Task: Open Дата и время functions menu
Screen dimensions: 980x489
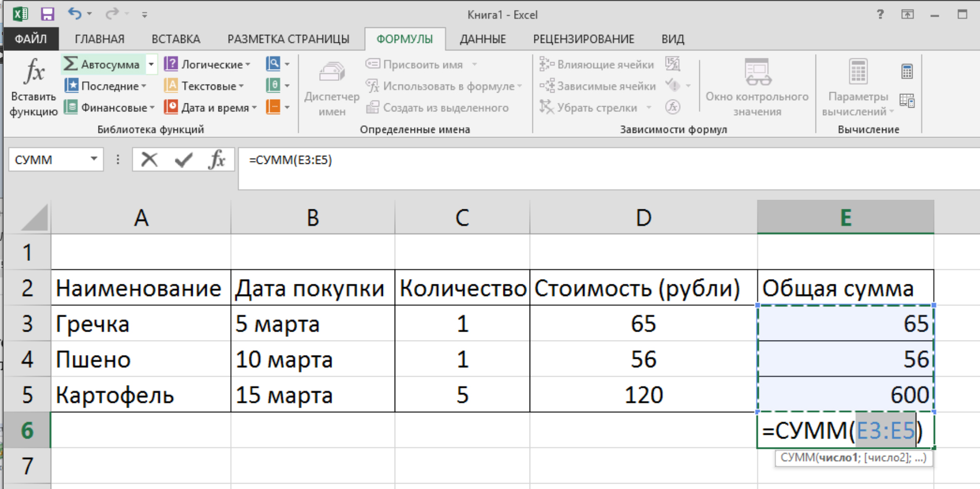Action: coord(210,108)
